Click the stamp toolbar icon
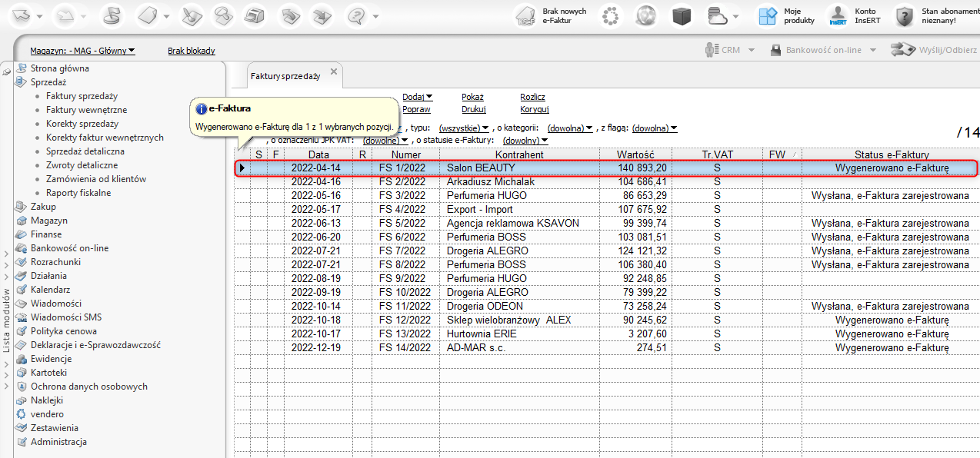Viewport: 980px width, 458px height. (222, 15)
